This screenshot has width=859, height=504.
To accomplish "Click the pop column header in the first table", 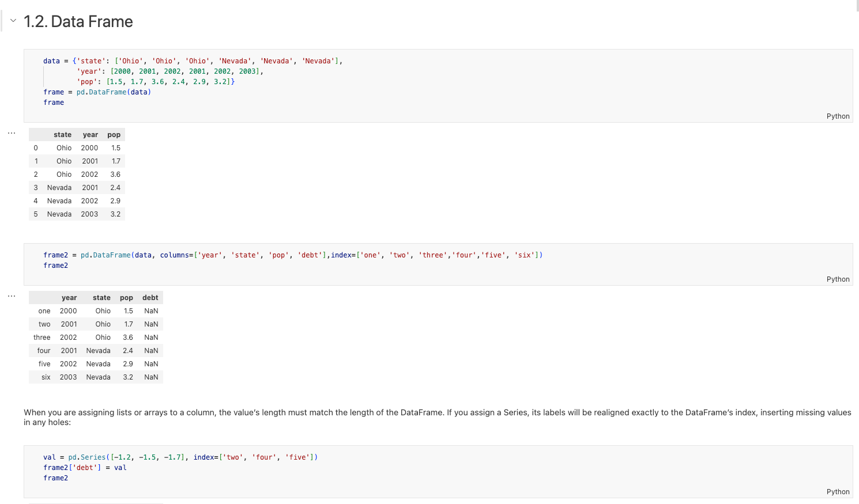I will (x=114, y=135).
